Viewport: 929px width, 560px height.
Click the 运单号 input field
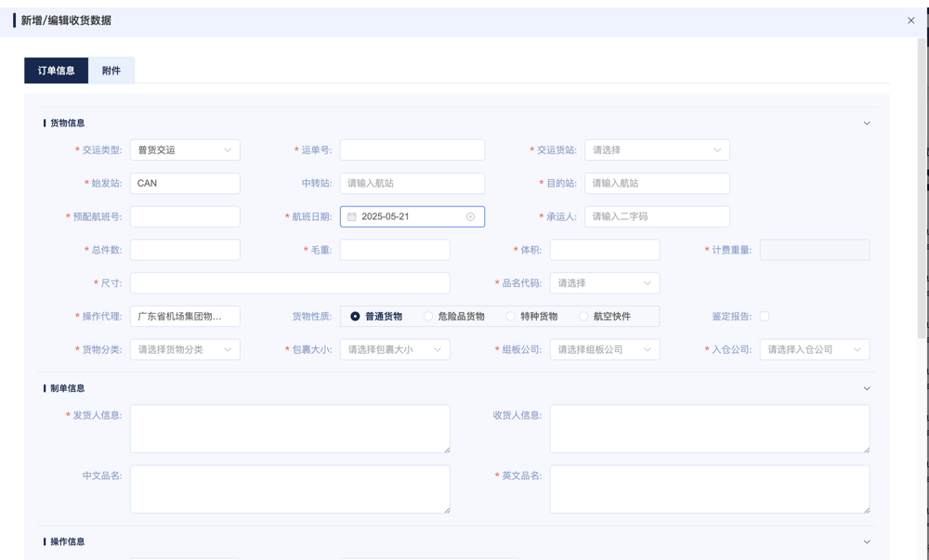pos(412,150)
